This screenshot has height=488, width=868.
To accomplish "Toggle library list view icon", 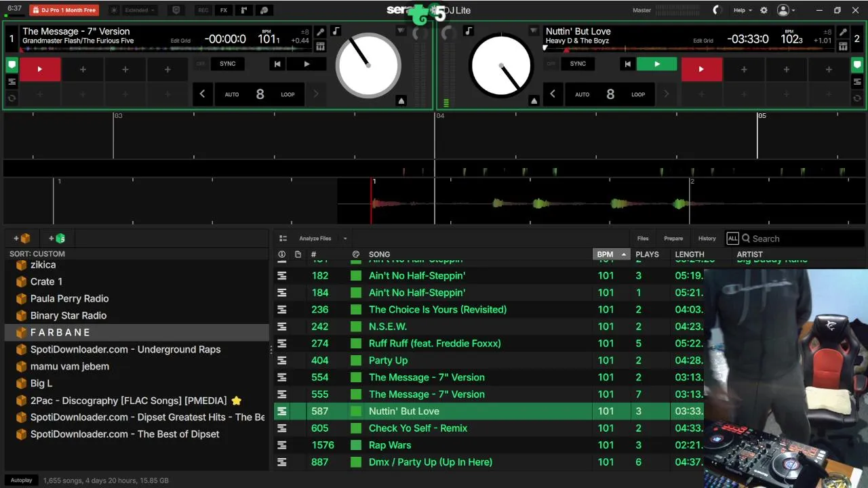I will tap(283, 239).
